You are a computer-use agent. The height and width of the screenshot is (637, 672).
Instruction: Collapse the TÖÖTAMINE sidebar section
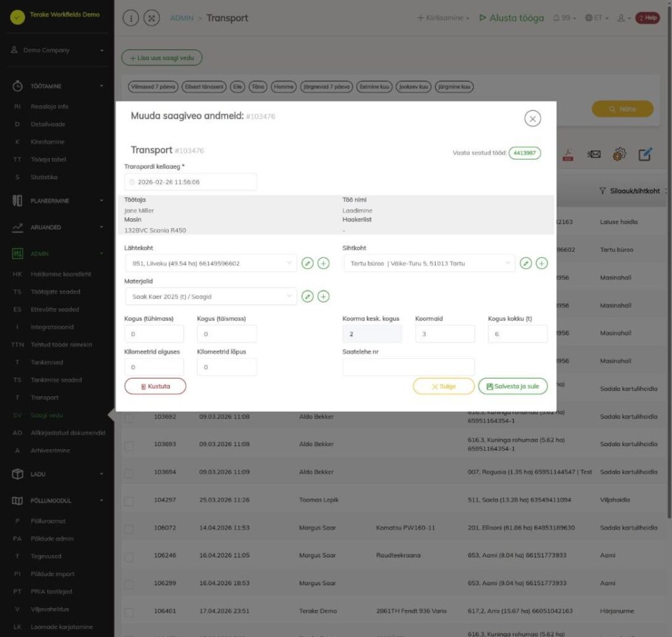(58, 86)
